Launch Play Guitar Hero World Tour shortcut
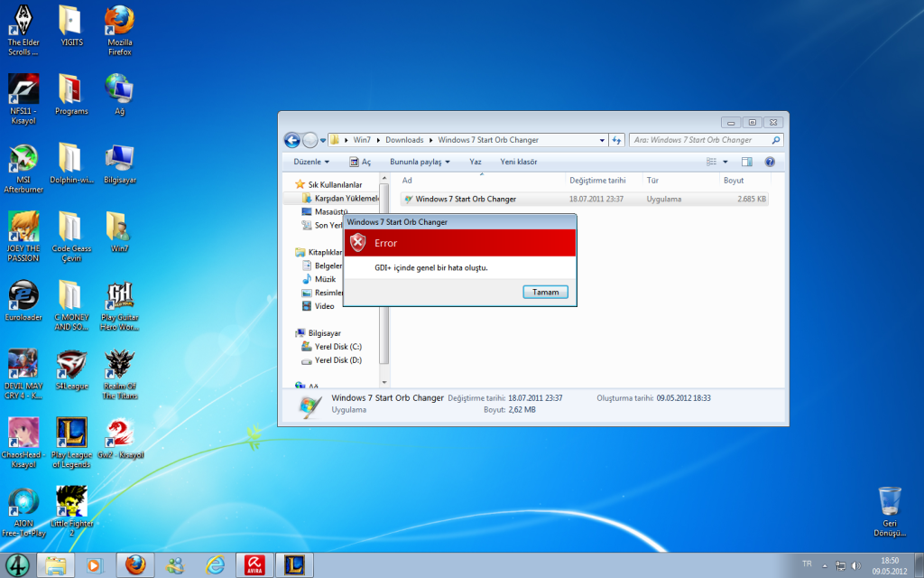The height and width of the screenshot is (578, 924). coord(120,305)
